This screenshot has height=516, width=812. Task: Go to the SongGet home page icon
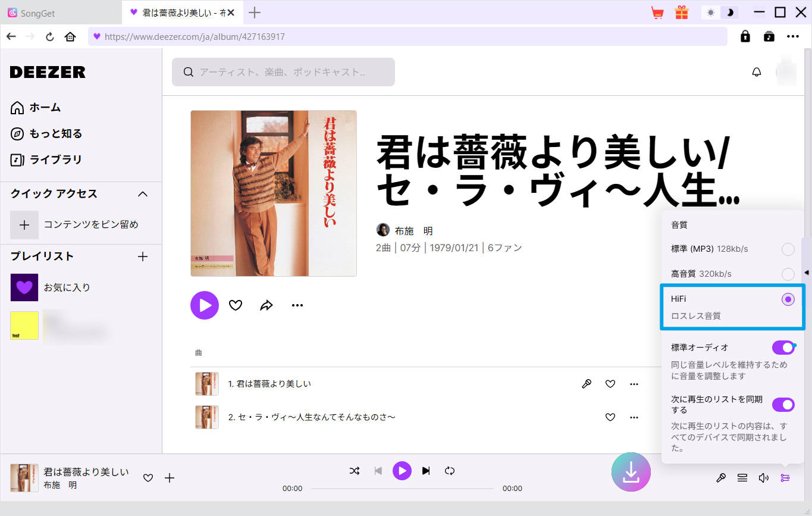coord(70,36)
